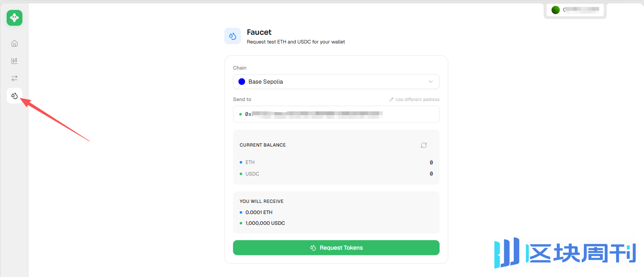Viewport: 644px width, 277px height.
Task: Click the Request Tokens button
Action: [336, 248]
